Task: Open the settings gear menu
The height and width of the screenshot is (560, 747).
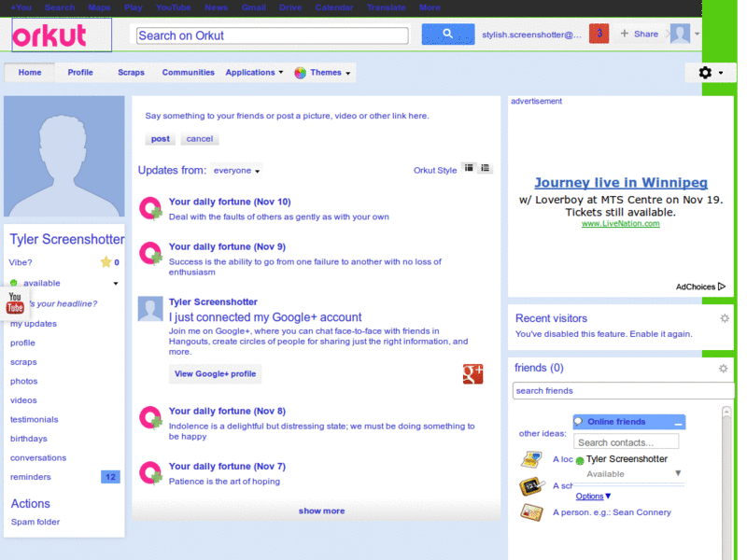Action: pyautogui.click(x=711, y=73)
